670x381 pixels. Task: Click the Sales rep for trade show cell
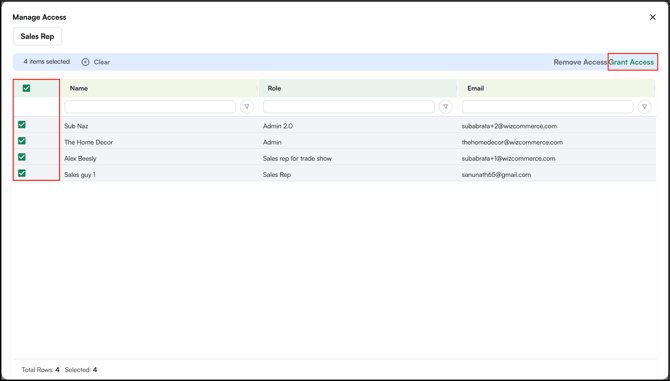point(297,158)
